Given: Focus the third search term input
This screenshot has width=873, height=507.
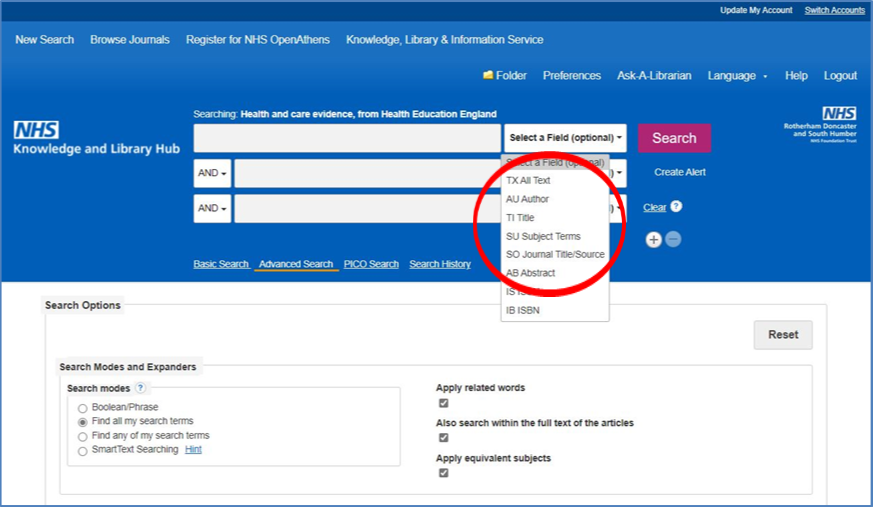Looking at the screenshot, I should coord(367,208).
